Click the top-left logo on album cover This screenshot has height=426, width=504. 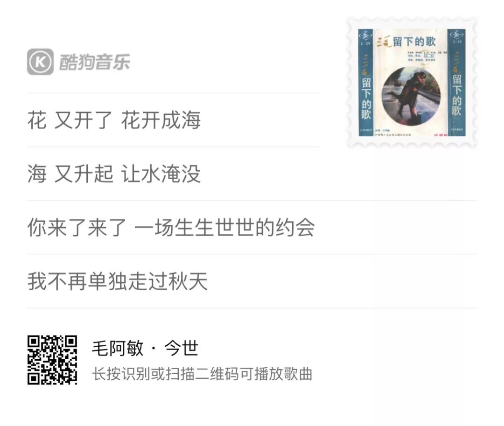tap(365, 35)
